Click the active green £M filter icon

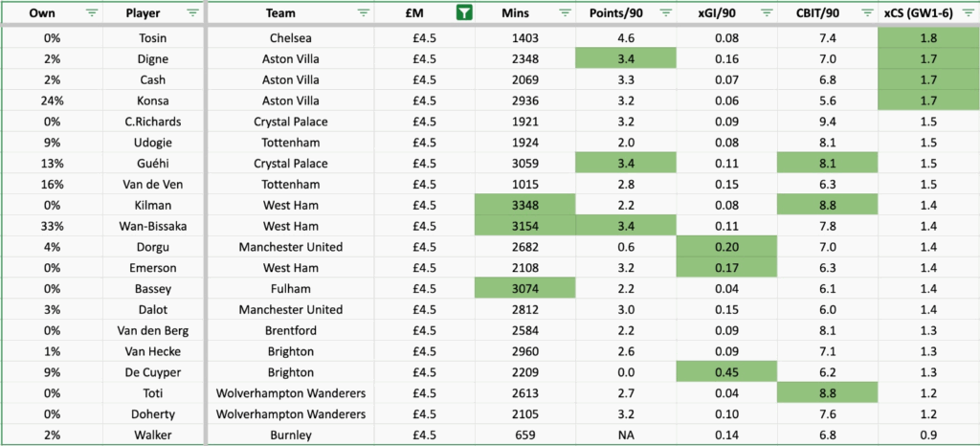coord(464,12)
